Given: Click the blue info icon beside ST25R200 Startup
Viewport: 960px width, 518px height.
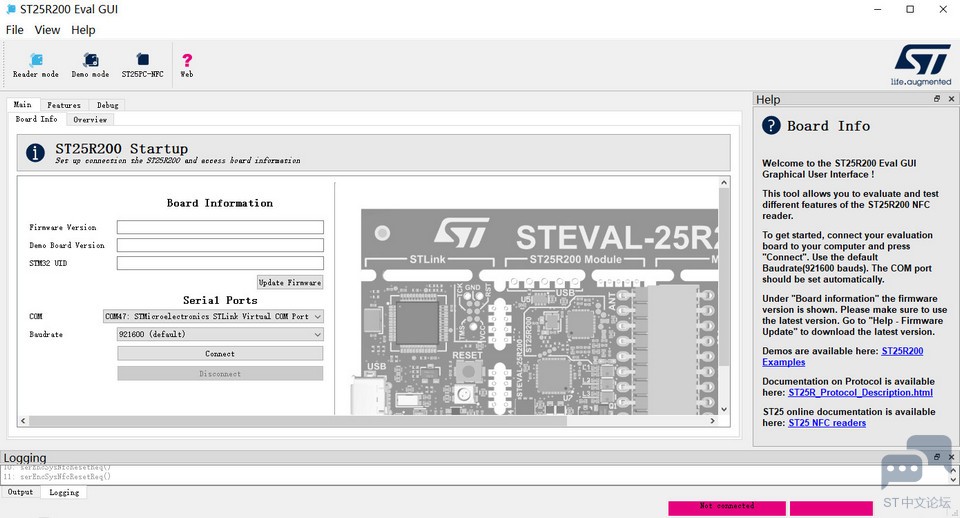Looking at the screenshot, I should (x=36, y=152).
